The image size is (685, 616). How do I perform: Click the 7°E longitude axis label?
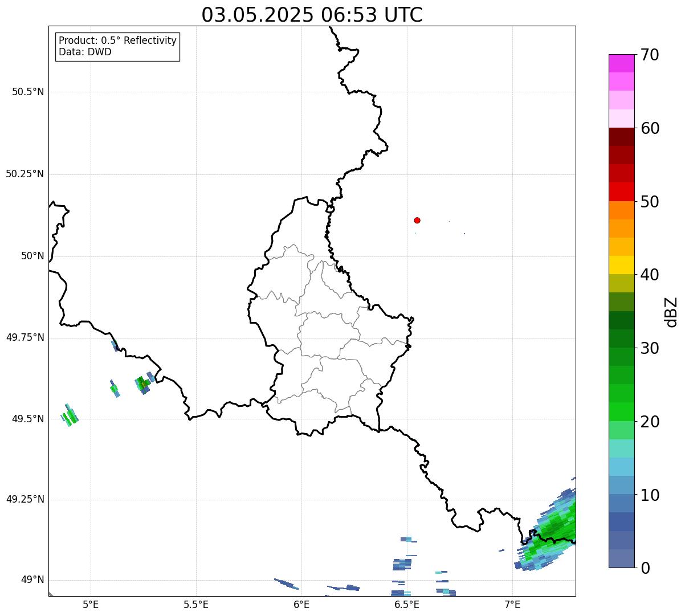(x=512, y=604)
